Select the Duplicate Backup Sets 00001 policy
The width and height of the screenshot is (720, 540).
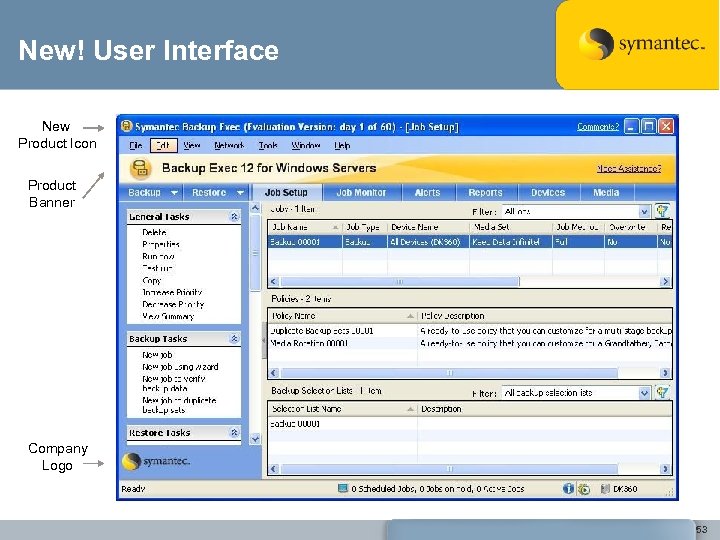[x=321, y=331]
